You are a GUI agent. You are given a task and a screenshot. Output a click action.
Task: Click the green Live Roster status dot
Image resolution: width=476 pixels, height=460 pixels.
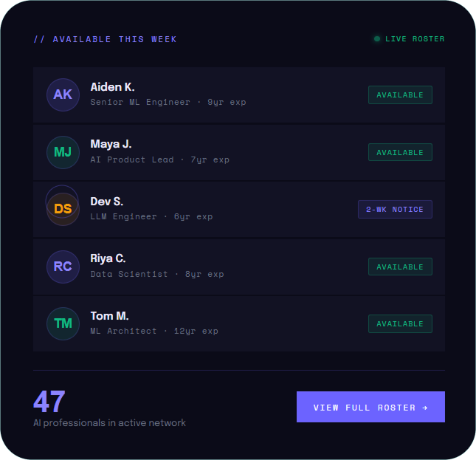click(377, 39)
